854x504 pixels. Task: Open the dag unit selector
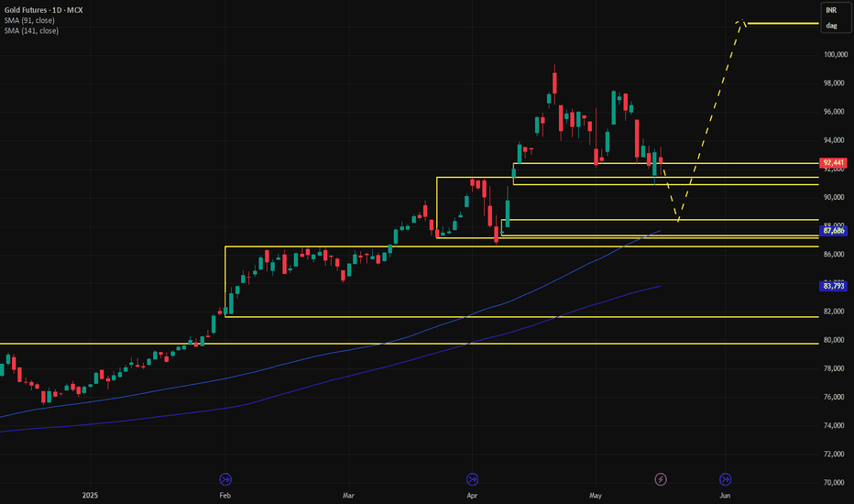click(831, 26)
